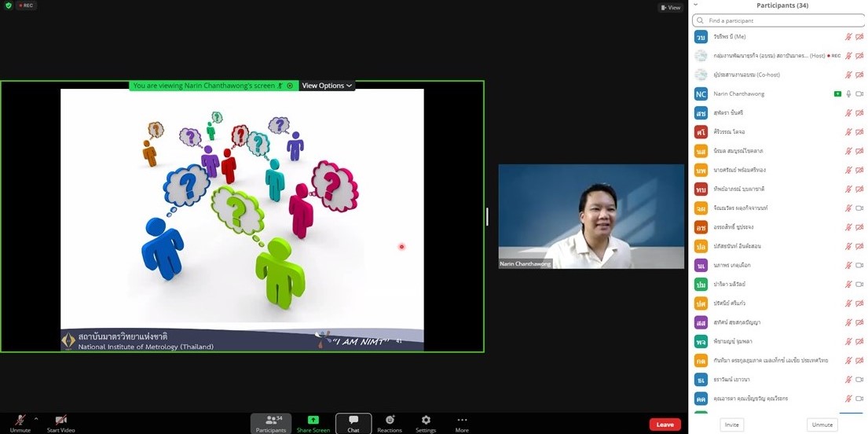Click the Participants icon in the toolbar

pos(271,423)
